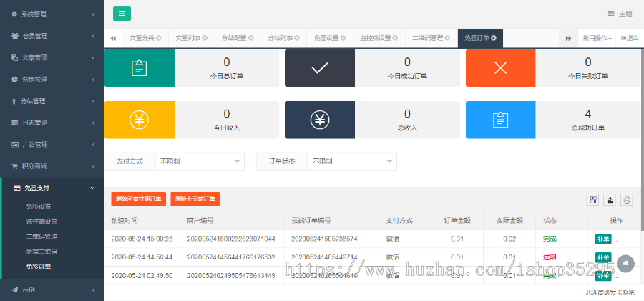Expand the 广告管理 sidebar menu
644x301 pixels.
(52, 144)
